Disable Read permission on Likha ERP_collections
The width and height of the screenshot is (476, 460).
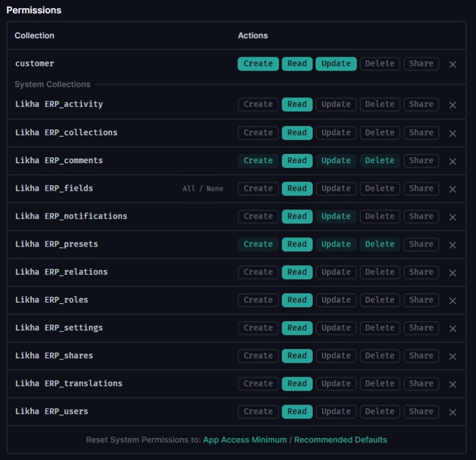297,132
